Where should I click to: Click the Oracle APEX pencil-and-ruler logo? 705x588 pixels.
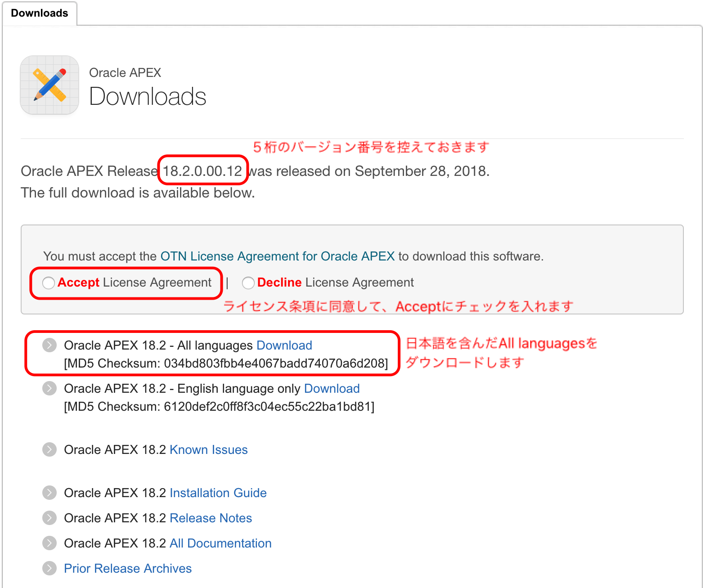49,85
